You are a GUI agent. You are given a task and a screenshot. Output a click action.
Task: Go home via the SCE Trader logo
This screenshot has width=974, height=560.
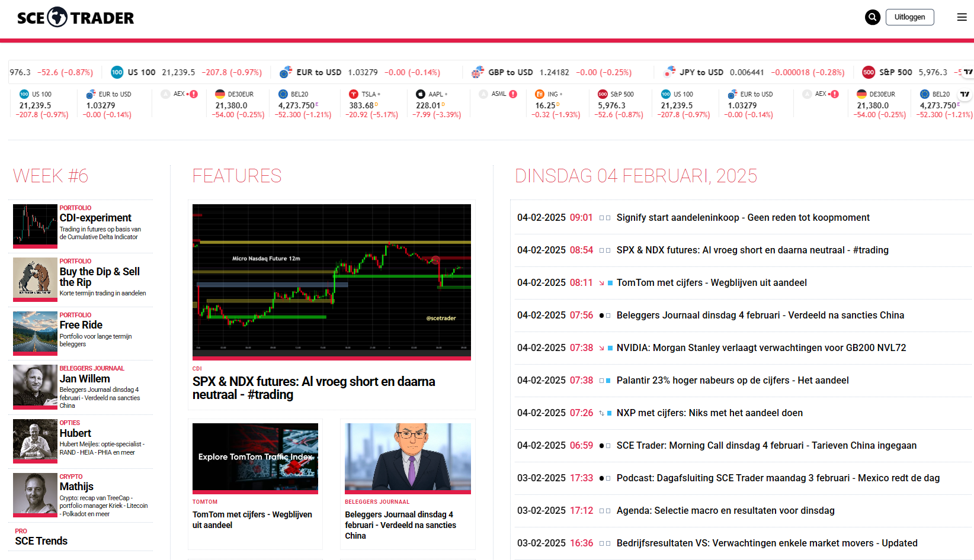(75, 18)
